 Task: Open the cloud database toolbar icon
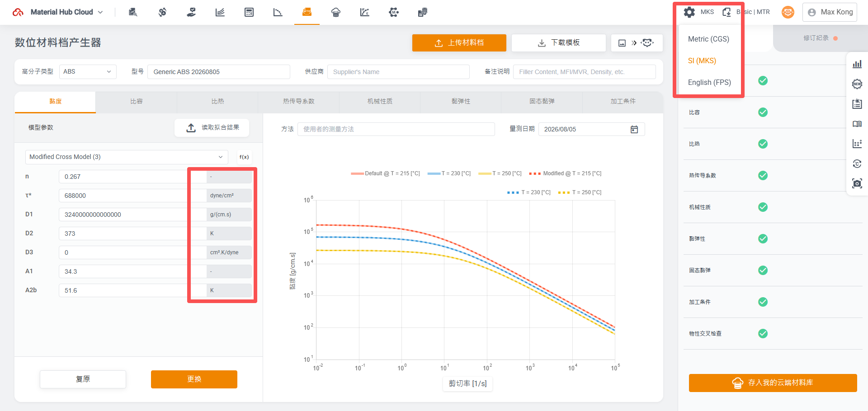click(x=336, y=12)
